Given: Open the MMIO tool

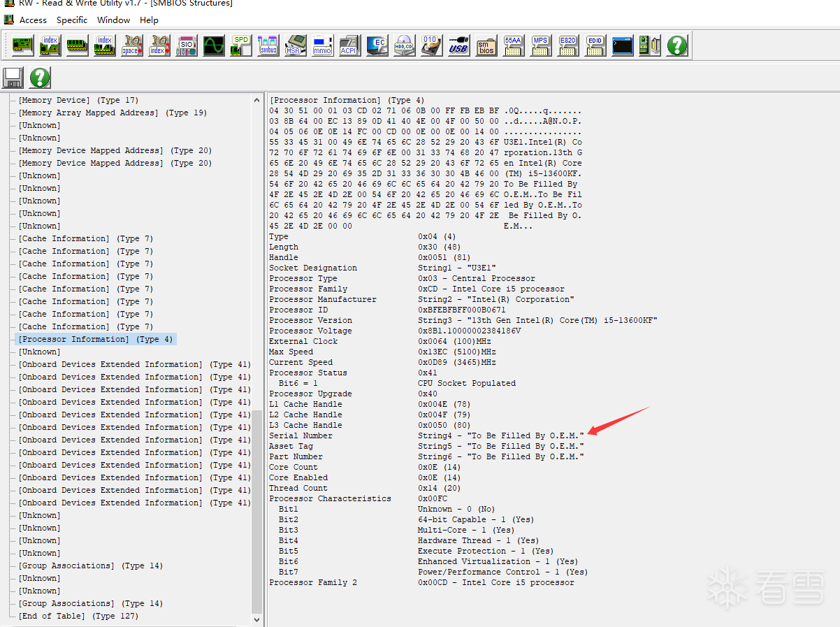Looking at the screenshot, I should [x=322, y=46].
